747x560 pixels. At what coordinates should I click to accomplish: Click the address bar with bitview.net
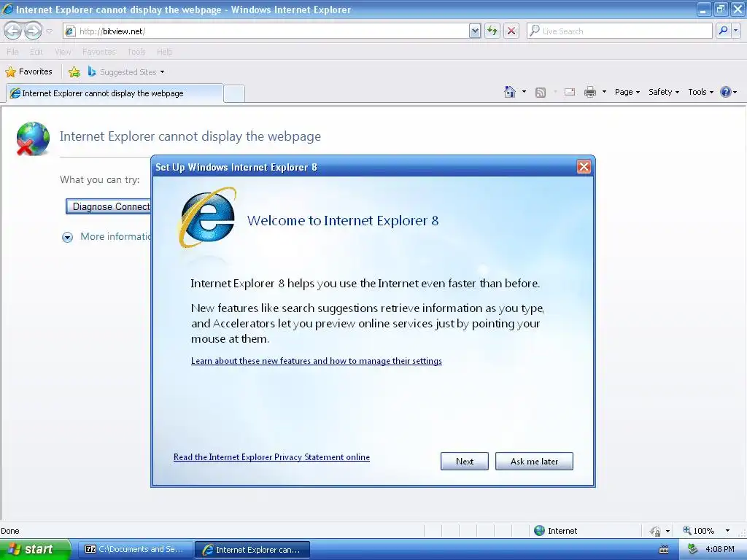pyautogui.click(x=266, y=31)
